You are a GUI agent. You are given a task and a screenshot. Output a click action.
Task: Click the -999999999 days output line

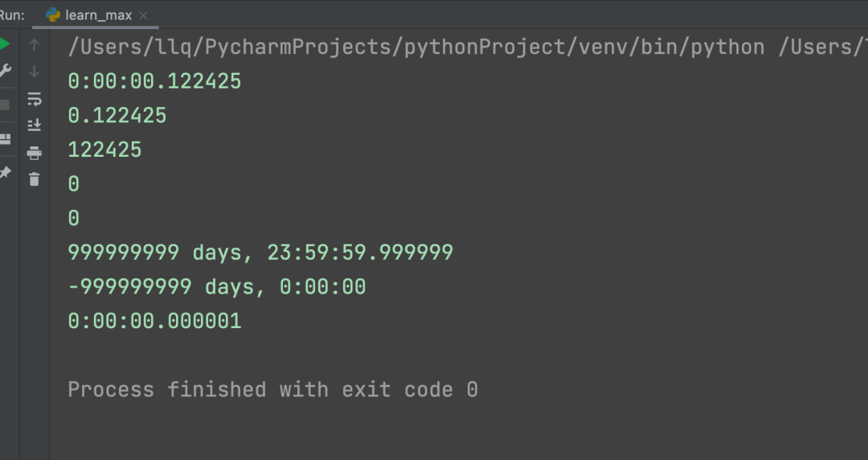(x=217, y=287)
